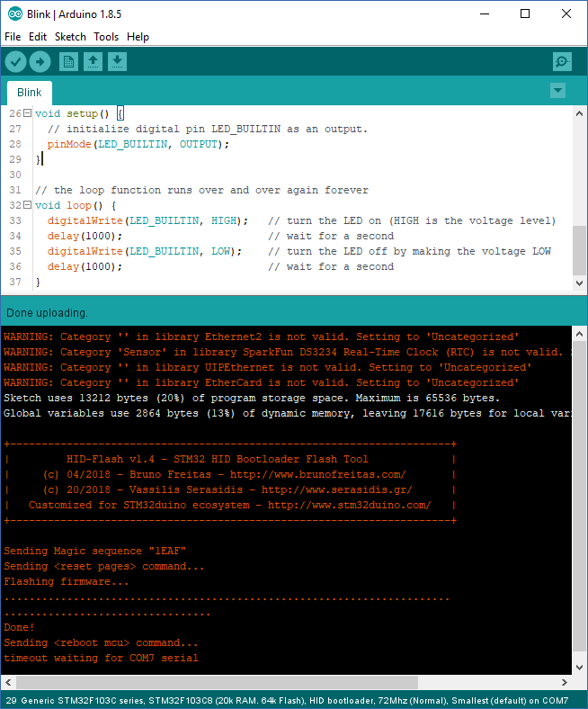Click UIPEthernet library warning line
588x709 pixels.
pyautogui.click(x=268, y=368)
